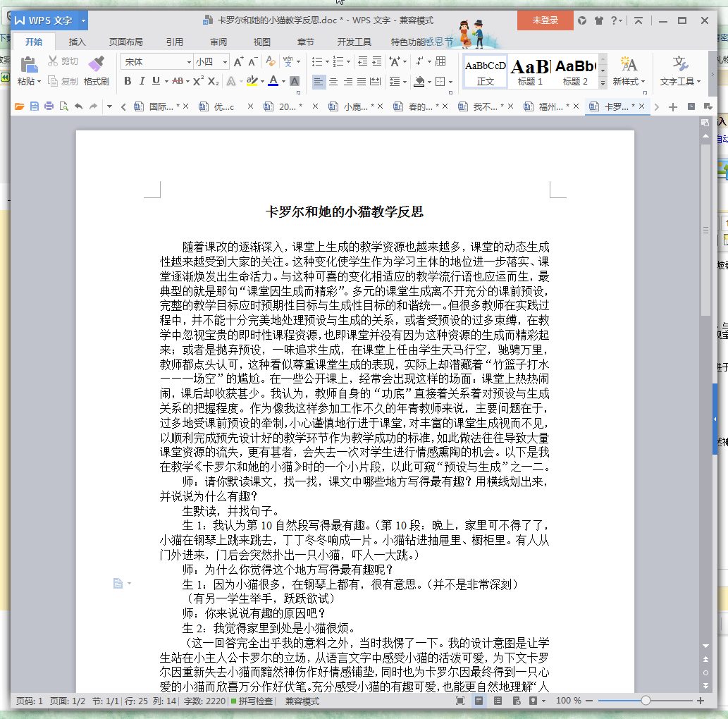728x719 pixels.
Task: Click the paragraph shading fill bucket
Action: [x=419, y=82]
